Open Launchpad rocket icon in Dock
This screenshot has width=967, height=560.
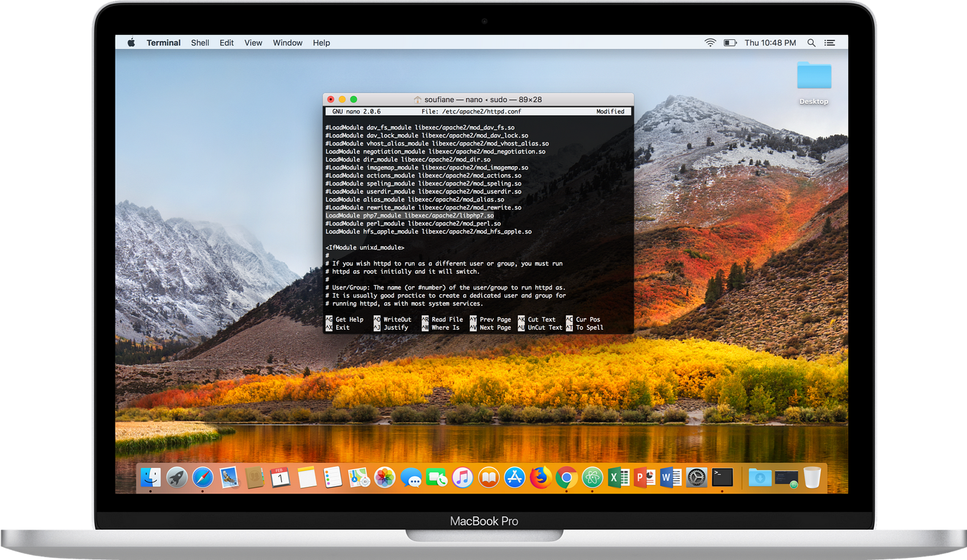[x=177, y=478]
